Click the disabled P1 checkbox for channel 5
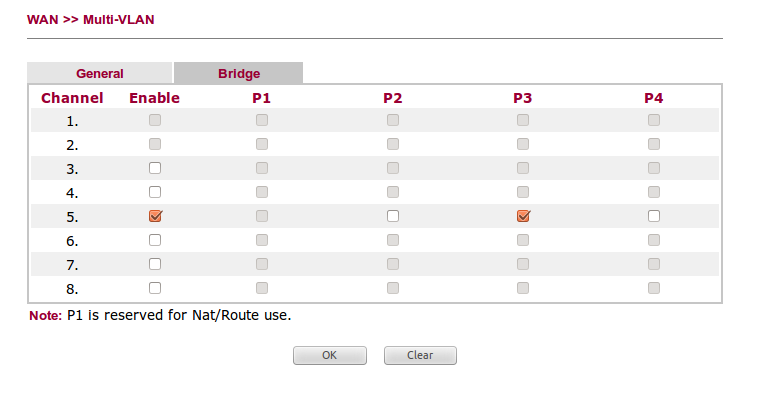760x403 pixels. pyautogui.click(x=261, y=216)
